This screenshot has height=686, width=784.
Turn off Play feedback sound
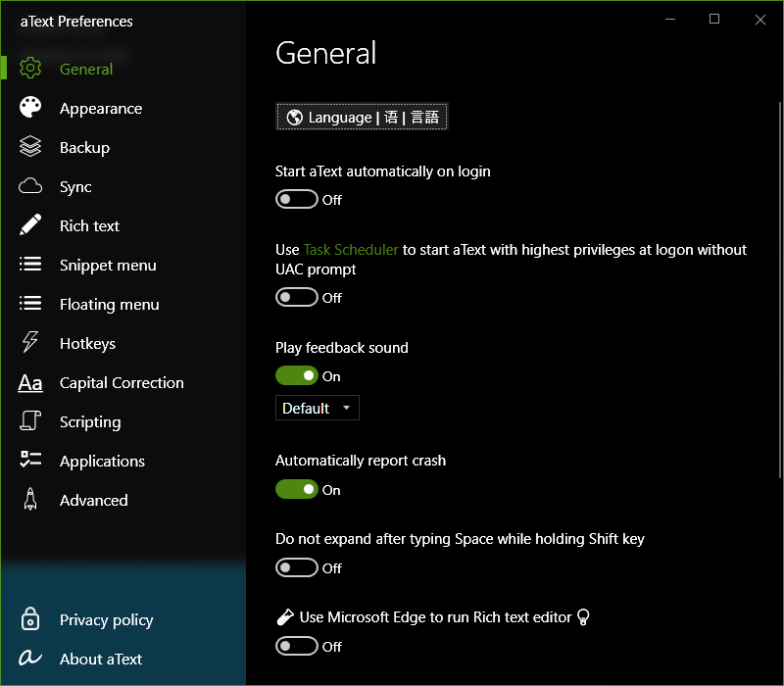click(297, 376)
